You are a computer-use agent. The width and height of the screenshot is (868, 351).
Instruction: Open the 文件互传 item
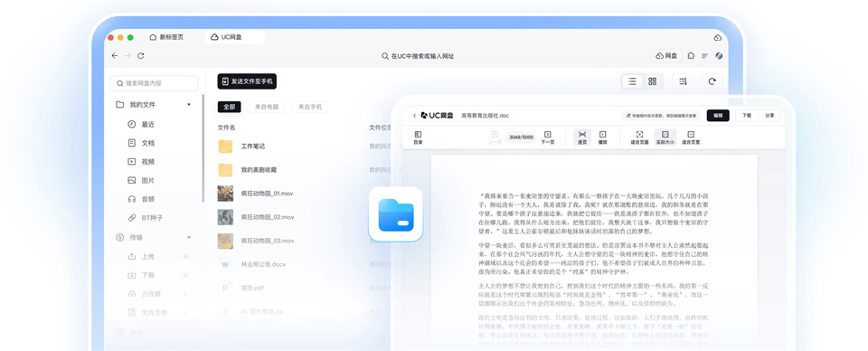148,313
